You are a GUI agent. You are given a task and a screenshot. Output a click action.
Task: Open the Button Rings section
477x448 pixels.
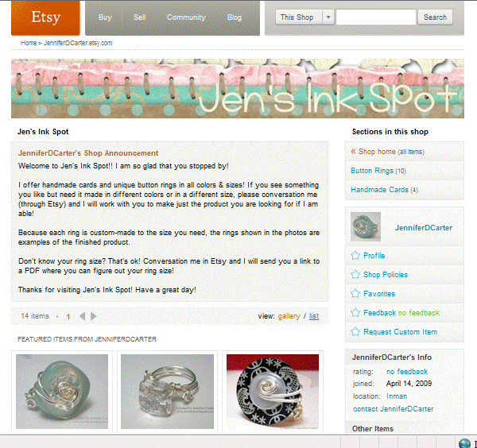click(372, 171)
